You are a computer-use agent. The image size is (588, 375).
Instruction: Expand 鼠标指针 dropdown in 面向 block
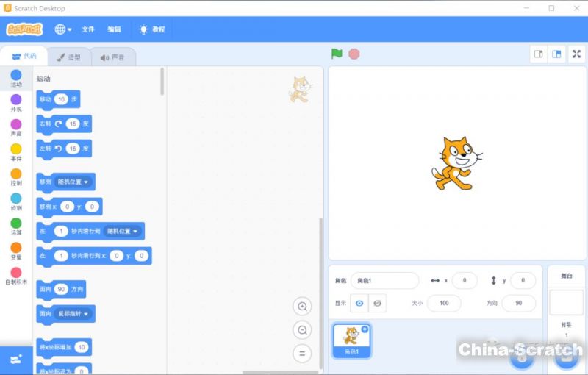click(74, 314)
